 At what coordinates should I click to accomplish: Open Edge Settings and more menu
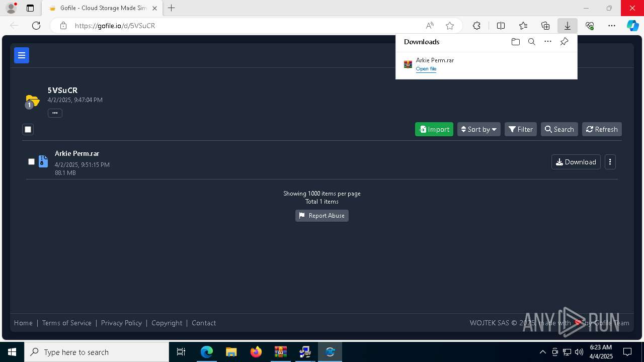click(612, 26)
